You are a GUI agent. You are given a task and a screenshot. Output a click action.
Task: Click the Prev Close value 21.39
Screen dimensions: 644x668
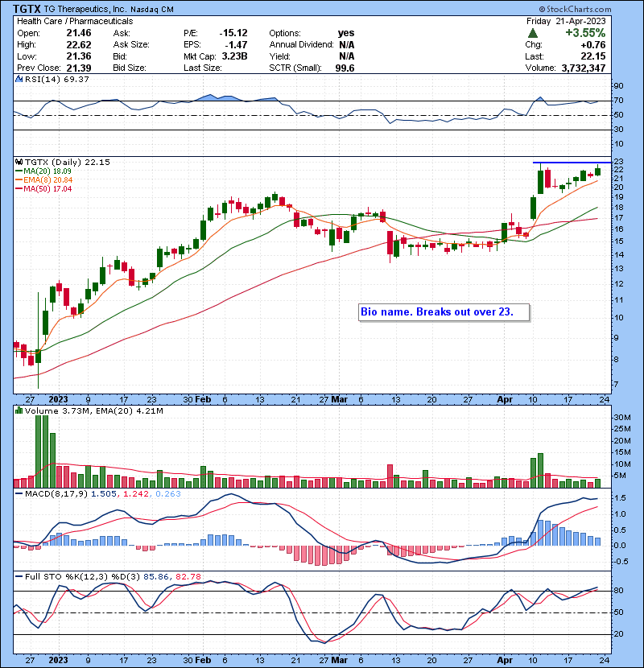coord(79,68)
